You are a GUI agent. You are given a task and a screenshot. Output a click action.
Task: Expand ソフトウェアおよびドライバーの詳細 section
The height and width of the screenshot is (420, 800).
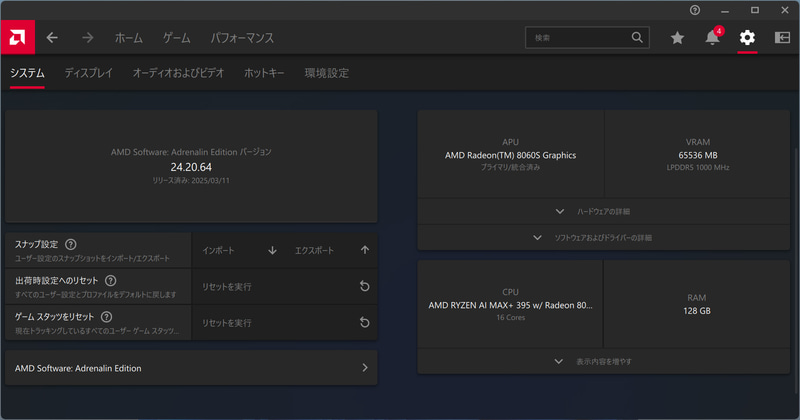tap(604, 237)
